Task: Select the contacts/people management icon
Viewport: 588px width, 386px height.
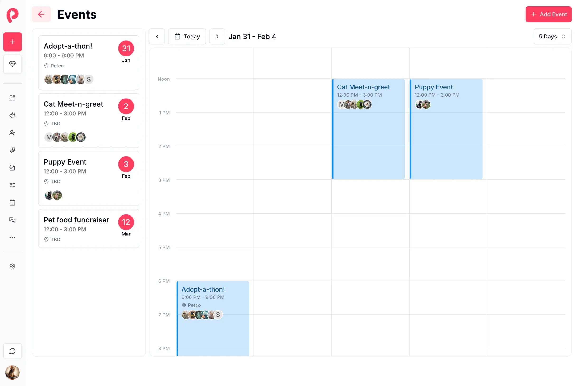Action: (12, 133)
